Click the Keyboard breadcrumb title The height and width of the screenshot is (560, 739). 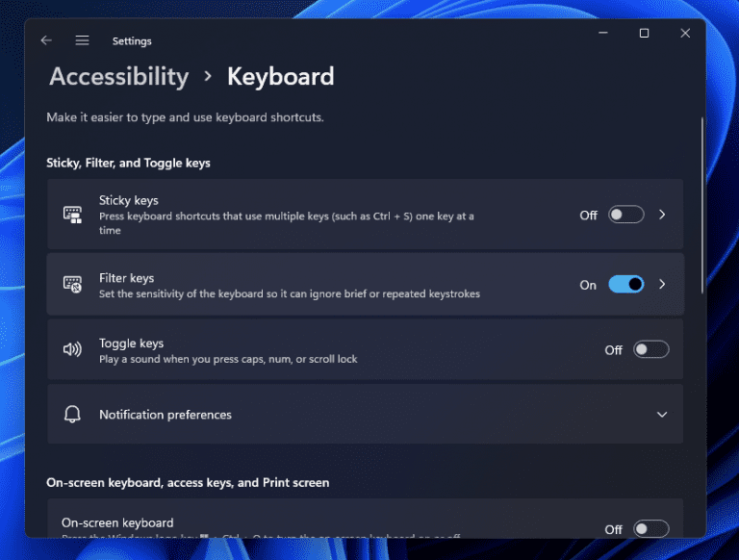[280, 77]
